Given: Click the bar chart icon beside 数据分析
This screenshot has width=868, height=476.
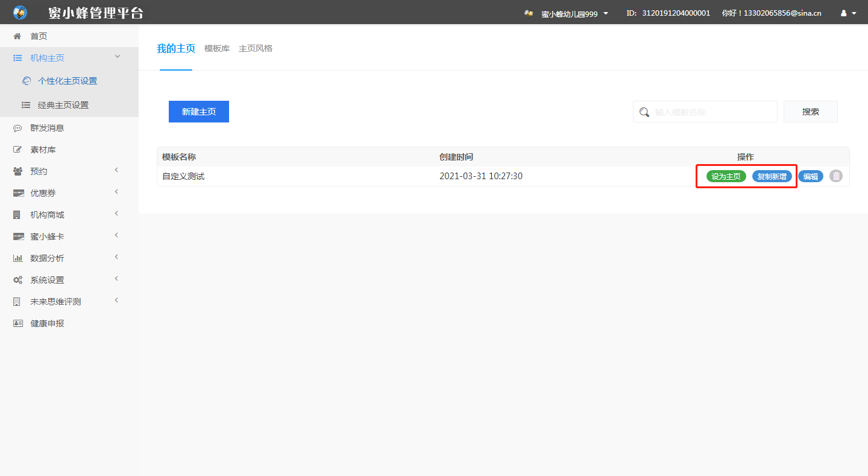Looking at the screenshot, I should 17,258.
